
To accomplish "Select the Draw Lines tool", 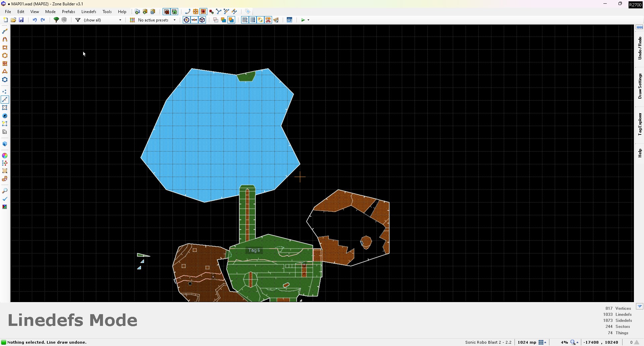I will 5,31.
